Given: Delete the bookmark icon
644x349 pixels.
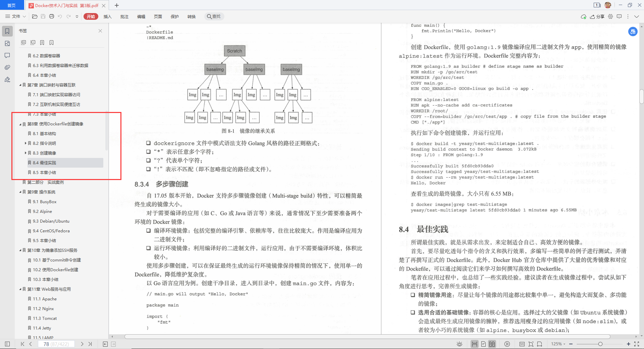Looking at the screenshot, I should click(51, 43).
